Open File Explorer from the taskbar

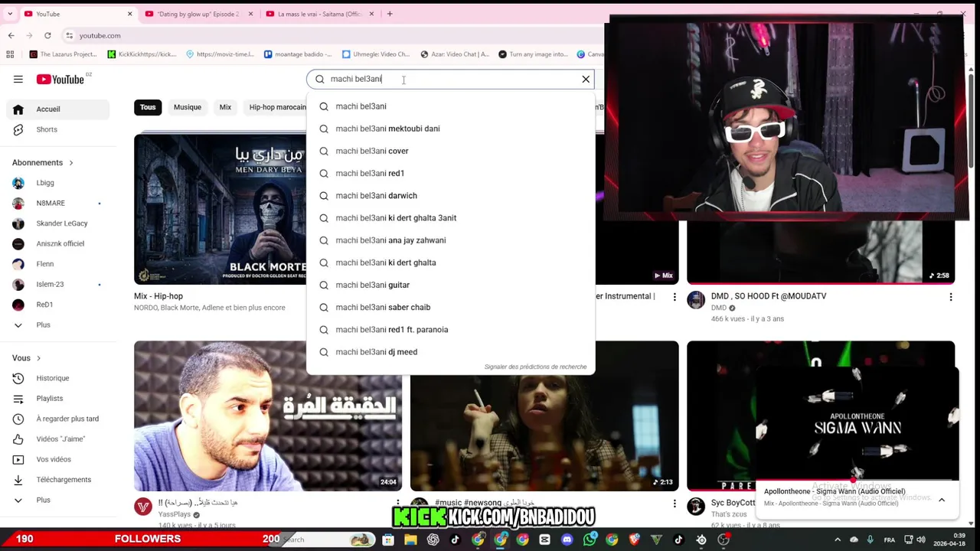click(410, 540)
